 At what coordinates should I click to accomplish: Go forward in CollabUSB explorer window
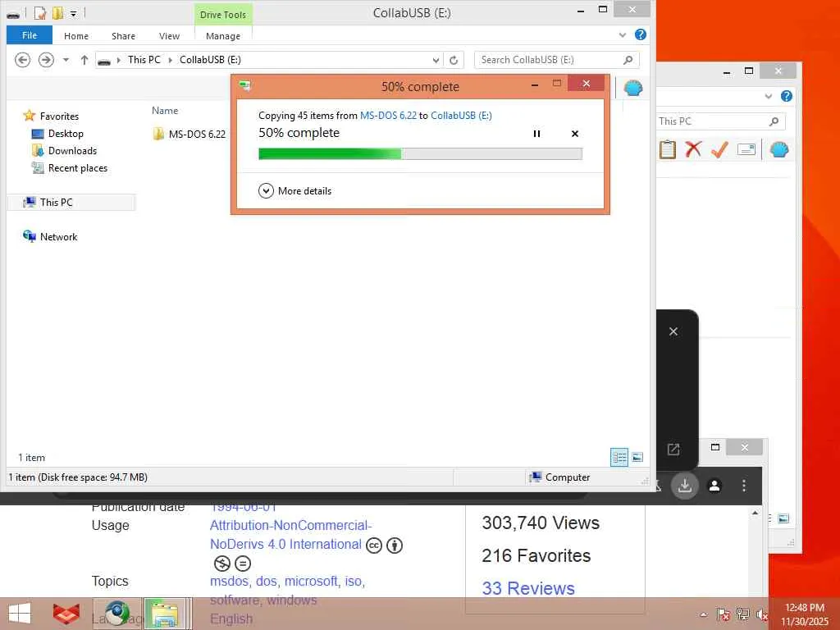coord(46,59)
